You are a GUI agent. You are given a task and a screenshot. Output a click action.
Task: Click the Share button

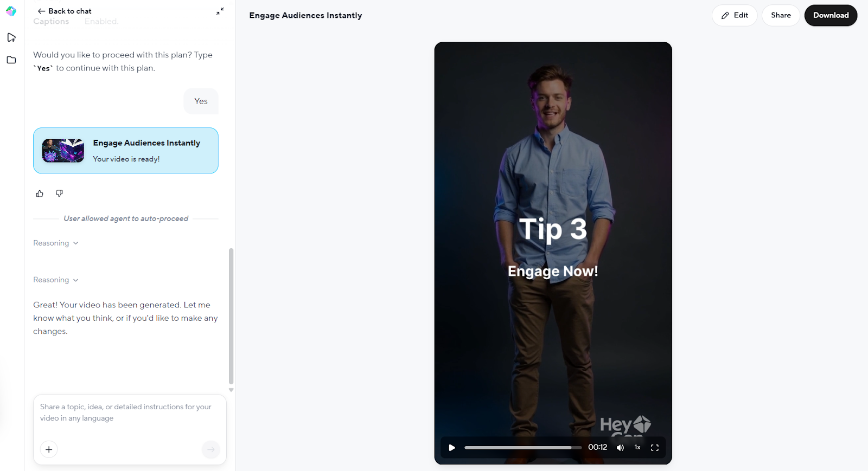[781, 15]
